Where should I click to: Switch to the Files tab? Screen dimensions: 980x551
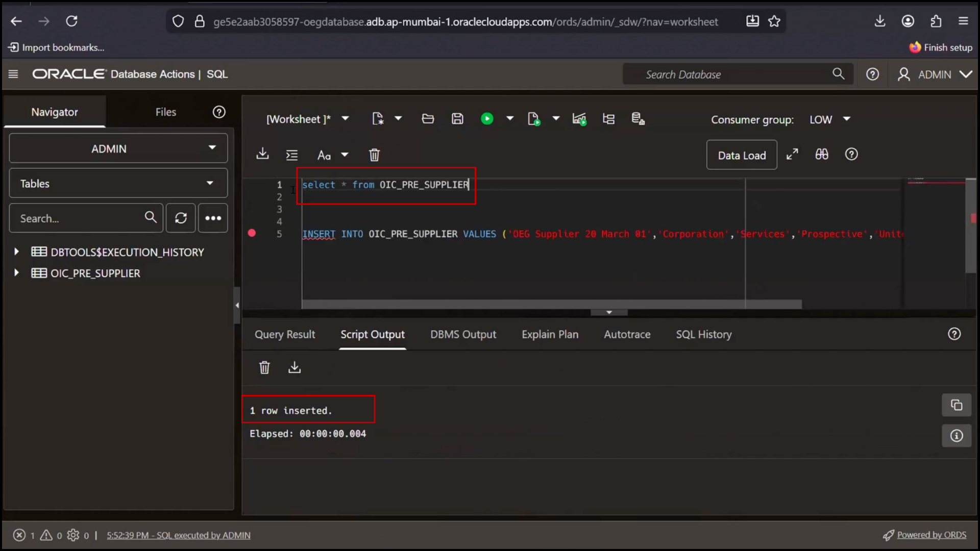(x=165, y=111)
